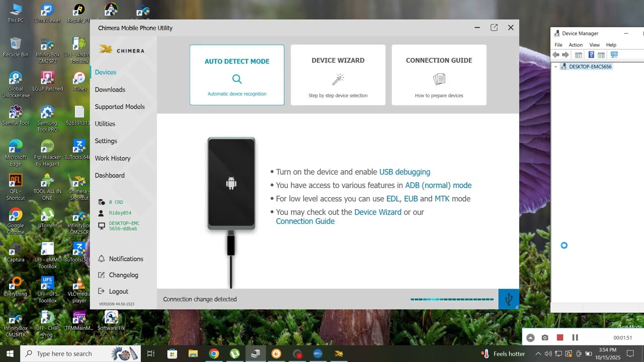Viewport: 644px width, 362px height.
Task: Click the MTK link
Action: pos(442,199)
